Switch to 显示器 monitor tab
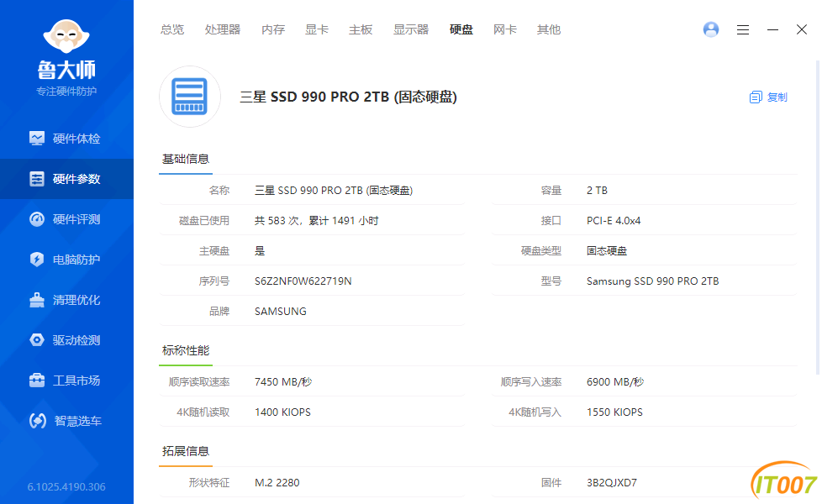Image resolution: width=822 pixels, height=504 pixels. pos(411,30)
